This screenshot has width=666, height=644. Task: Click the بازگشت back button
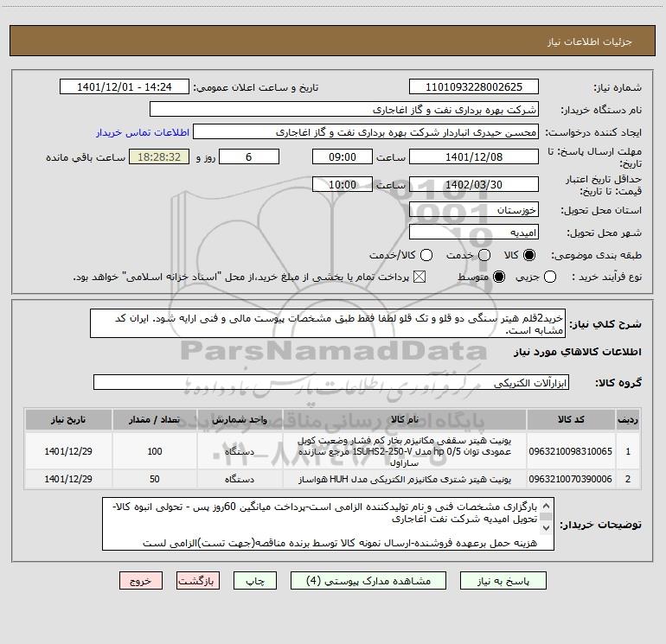click(198, 581)
